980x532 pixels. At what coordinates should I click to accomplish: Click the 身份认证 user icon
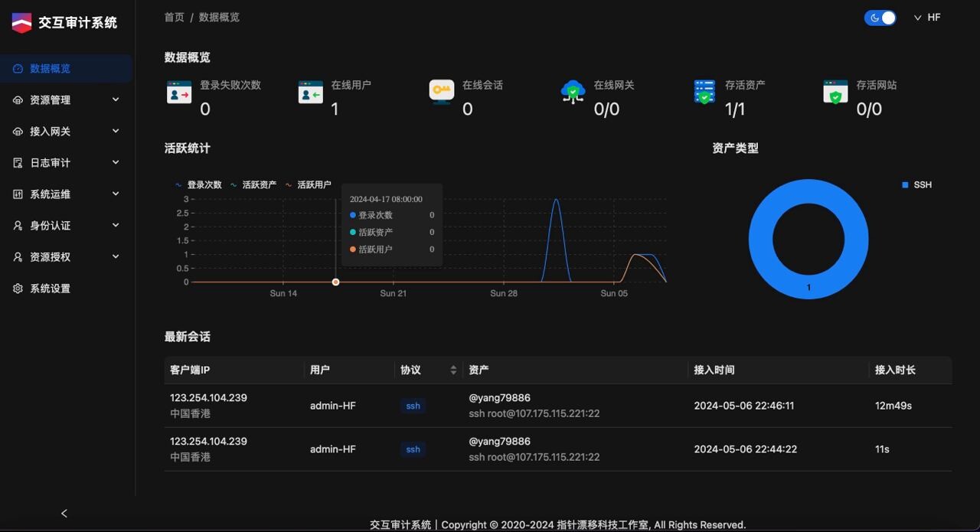18,225
